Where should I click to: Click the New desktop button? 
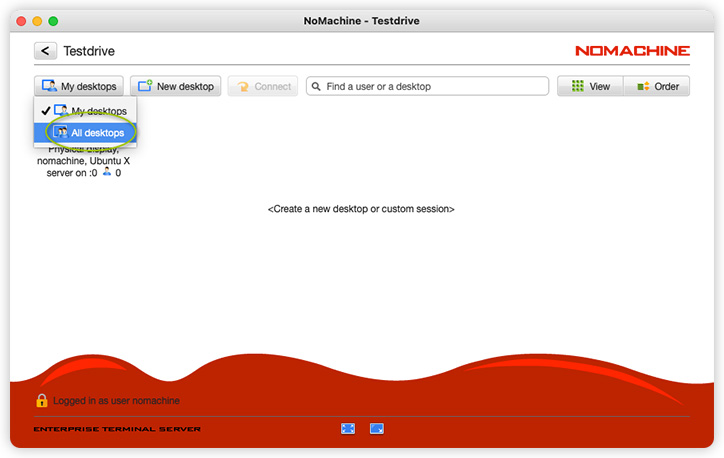tap(175, 87)
